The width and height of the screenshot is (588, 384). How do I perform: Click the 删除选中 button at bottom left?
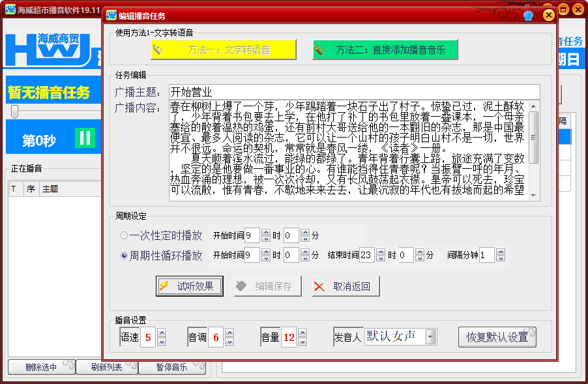[x=40, y=367]
